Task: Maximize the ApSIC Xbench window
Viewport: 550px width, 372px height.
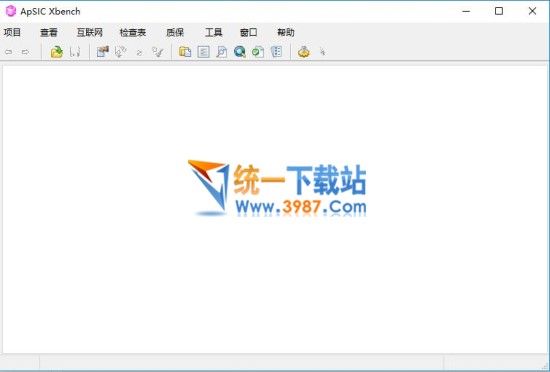Action: point(499,11)
